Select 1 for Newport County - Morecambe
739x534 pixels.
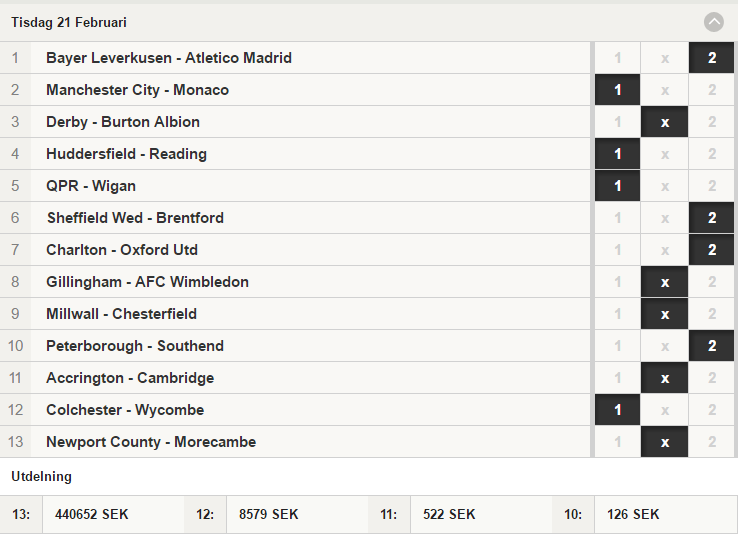[x=617, y=442]
